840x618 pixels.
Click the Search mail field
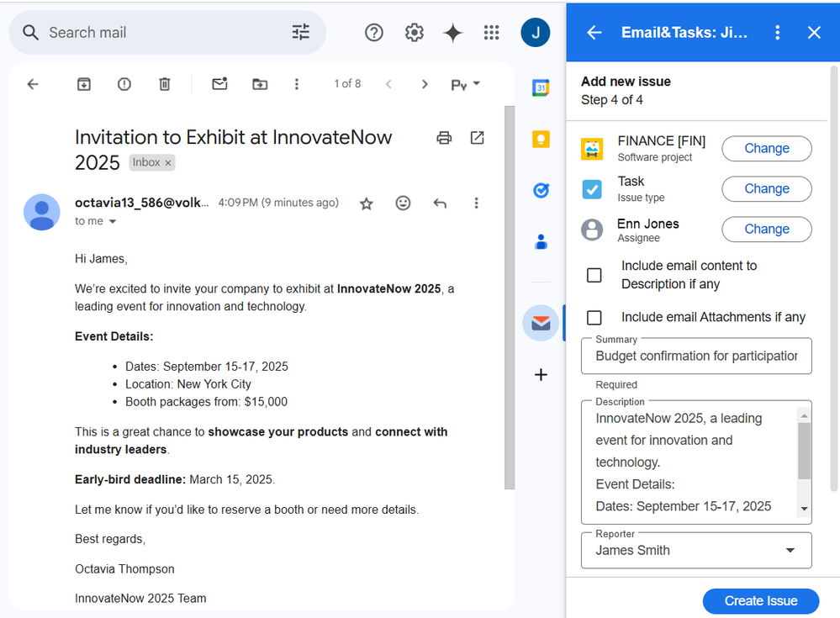tap(166, 33)
